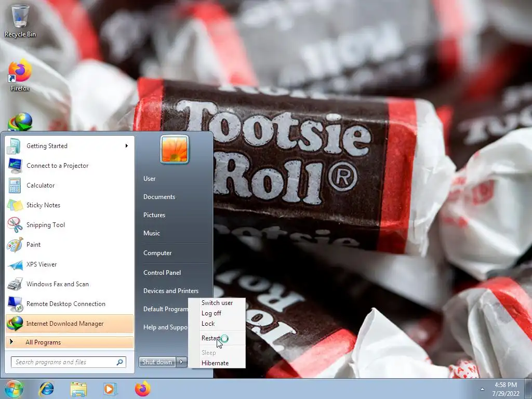The image size is (532, 399).
Task: Open Internet Download Manager in Start menu
Action: 69,324
